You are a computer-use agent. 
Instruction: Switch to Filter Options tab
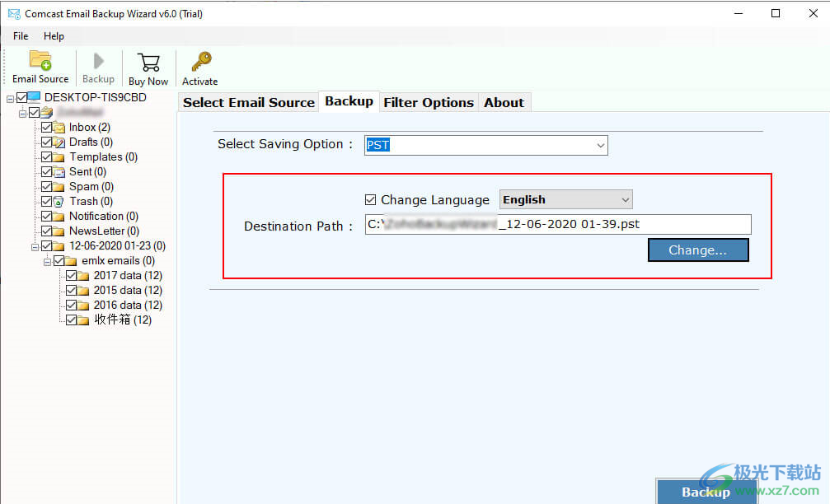[429, 103]
